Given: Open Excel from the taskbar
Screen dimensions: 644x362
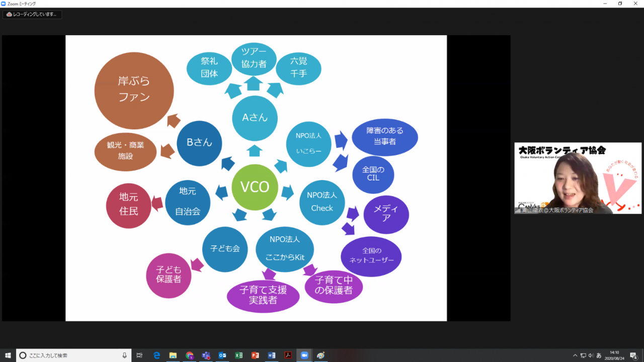Looking at the screenshot, I should tap(239, 355).
